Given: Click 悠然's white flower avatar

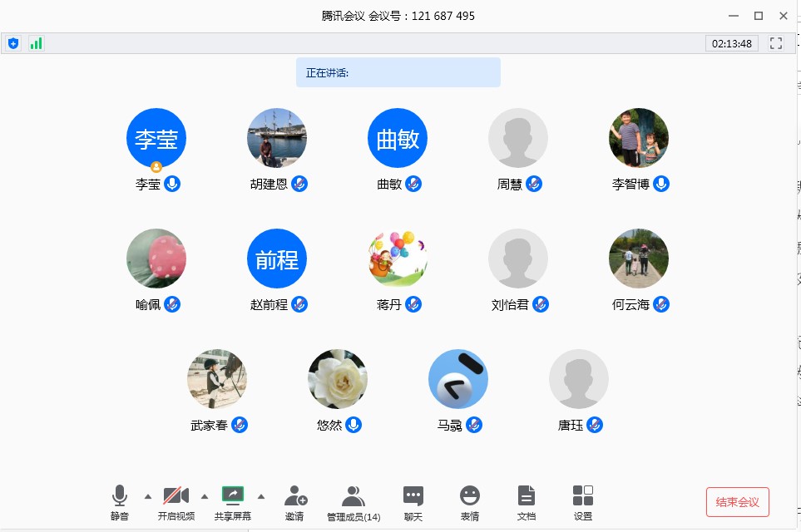Looking at the screenshot, I should (338, 379).
